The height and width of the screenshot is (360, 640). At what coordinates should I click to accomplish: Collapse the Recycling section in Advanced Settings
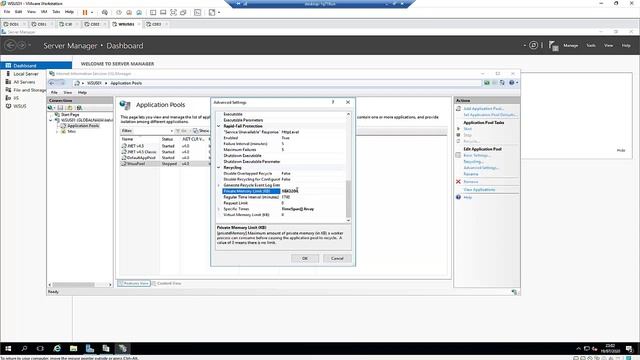(x=219, y=168)
